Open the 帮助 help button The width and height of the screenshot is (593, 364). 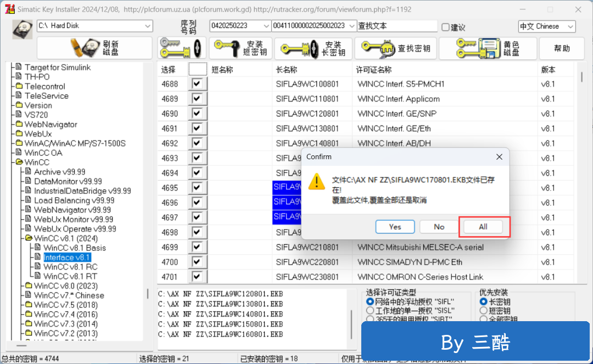562,48
